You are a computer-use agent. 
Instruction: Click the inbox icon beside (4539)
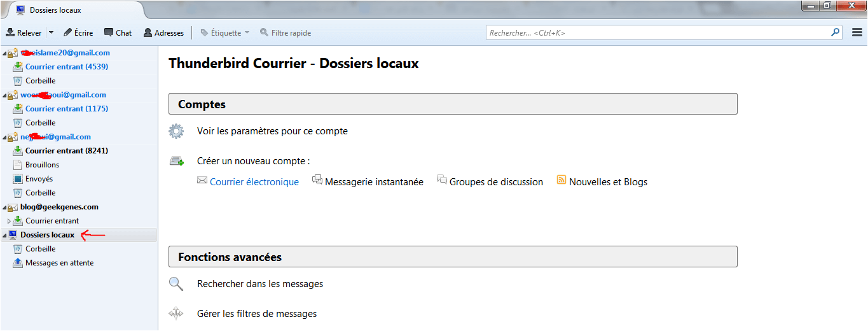[18, 66]
